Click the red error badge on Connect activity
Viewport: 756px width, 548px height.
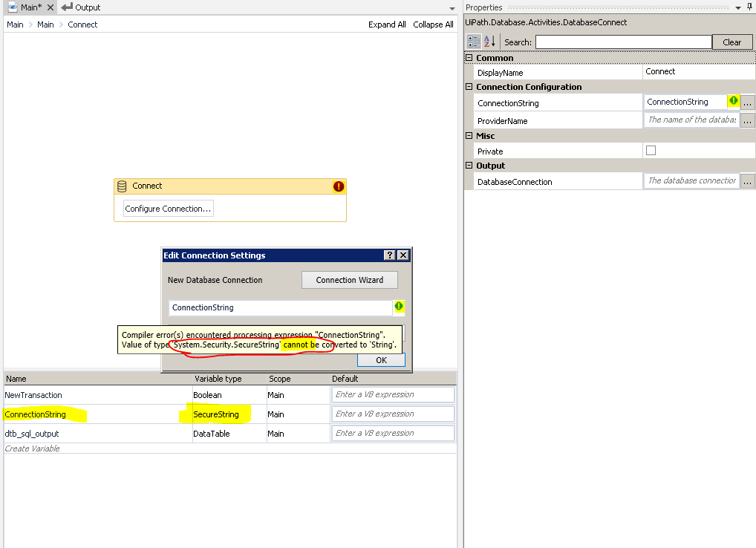click(338, 186)
